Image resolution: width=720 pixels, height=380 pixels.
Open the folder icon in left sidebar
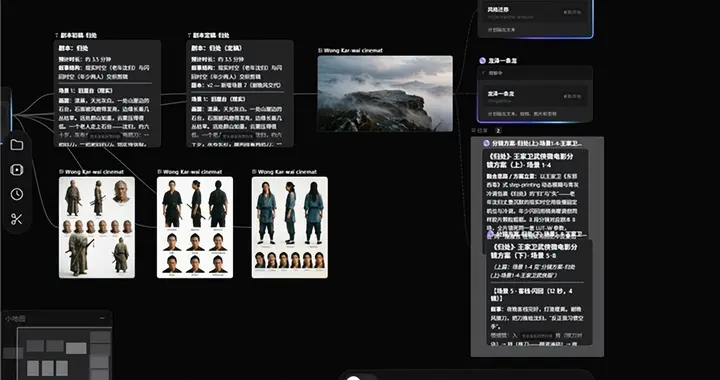coord(17,145)
